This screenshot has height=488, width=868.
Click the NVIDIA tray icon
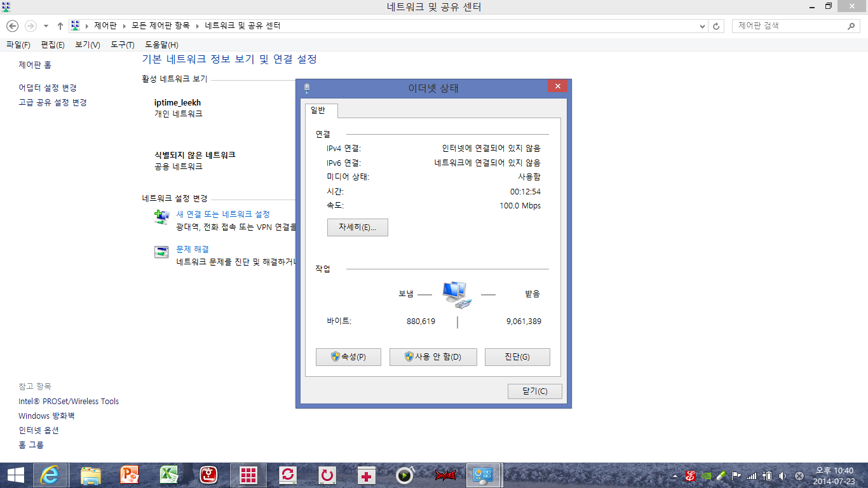click(x=706, y=475)
